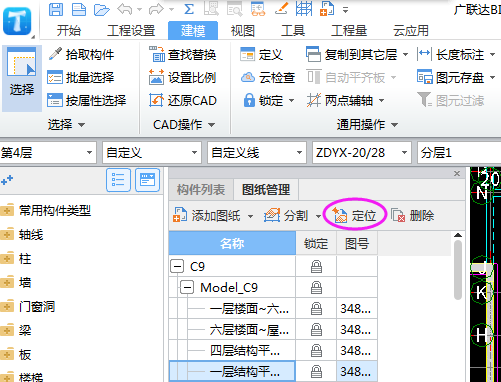This screenshot has width=501, height=382.
Task: Activate the large 选择 tool button
Action: (x=22, y=78)
